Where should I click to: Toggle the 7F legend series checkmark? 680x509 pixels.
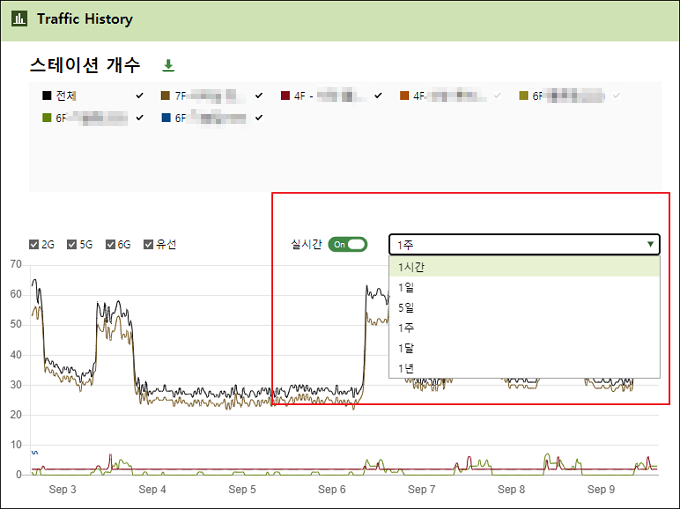tap(259, 95)
